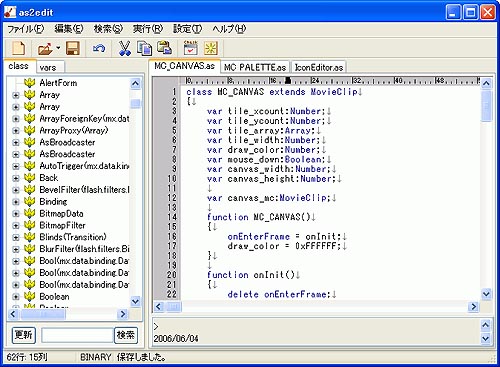This screenshot has width=500, height=367.
Task: Open the 実行(R) menu
Action: click(x=148, y=29)
